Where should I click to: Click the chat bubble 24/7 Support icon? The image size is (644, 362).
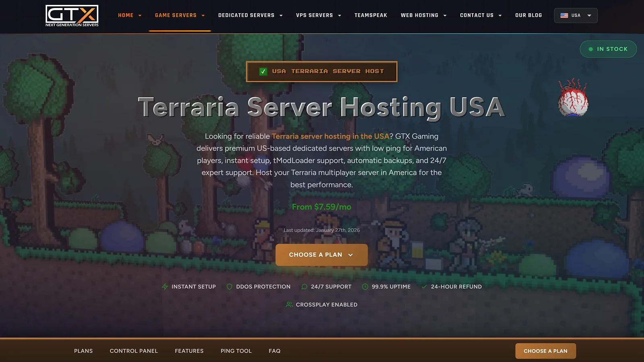coord(304,287)
